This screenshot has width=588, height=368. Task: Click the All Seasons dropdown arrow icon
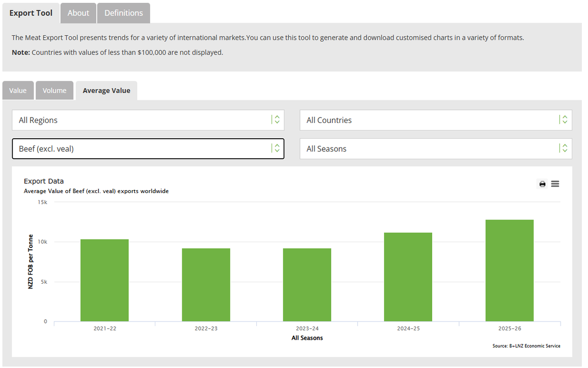(x=565, y=148)
